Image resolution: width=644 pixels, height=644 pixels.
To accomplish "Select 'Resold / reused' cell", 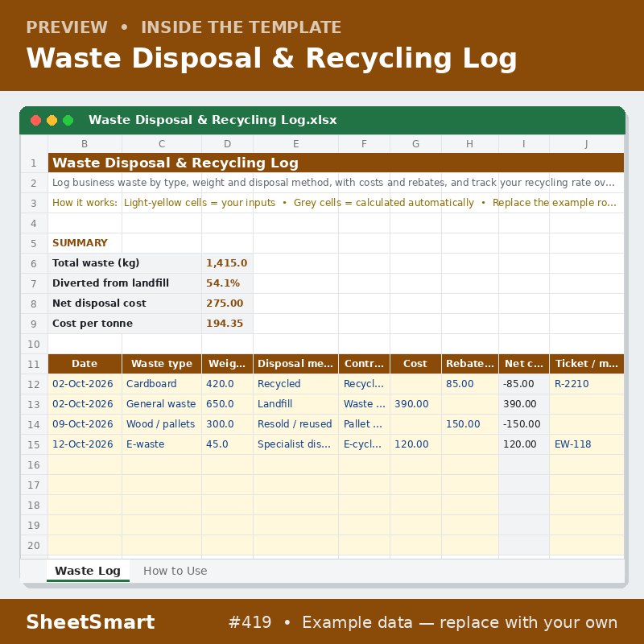I will [295, 424].
